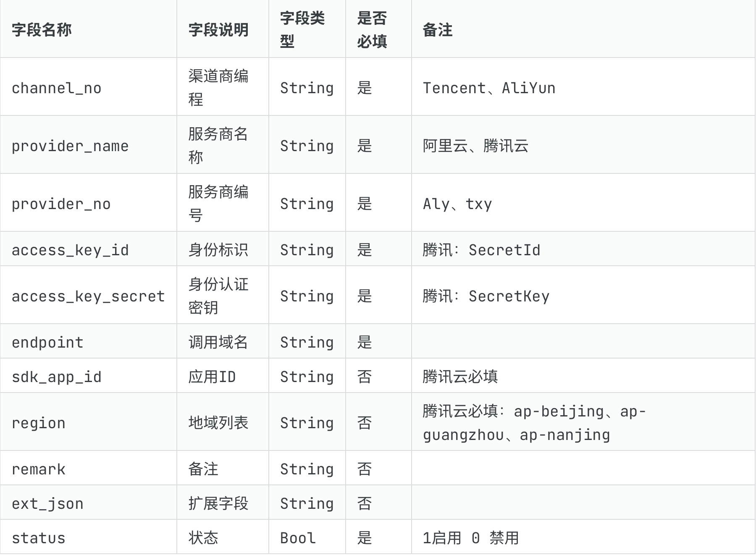The image size is (756, 555).
Task: Click the sdk_app_id field name
Action: [x=57, y=377]
